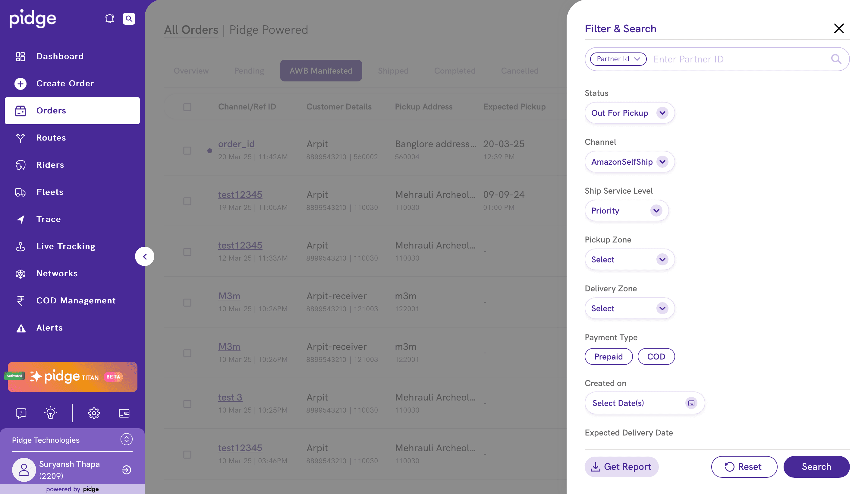Screen dimensions: 868x494
Task: Toggle the COD payment type
Action: pos(656,356)
